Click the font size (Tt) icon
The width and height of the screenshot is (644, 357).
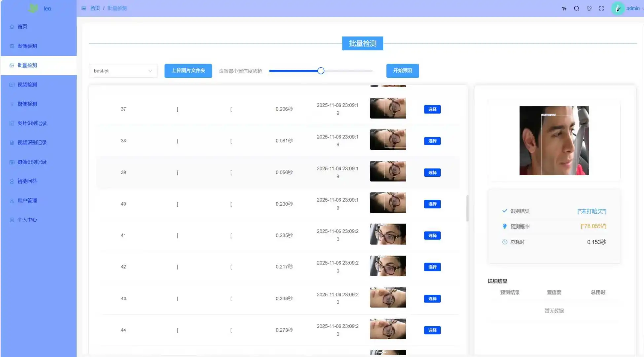click(x=564, y=8)
